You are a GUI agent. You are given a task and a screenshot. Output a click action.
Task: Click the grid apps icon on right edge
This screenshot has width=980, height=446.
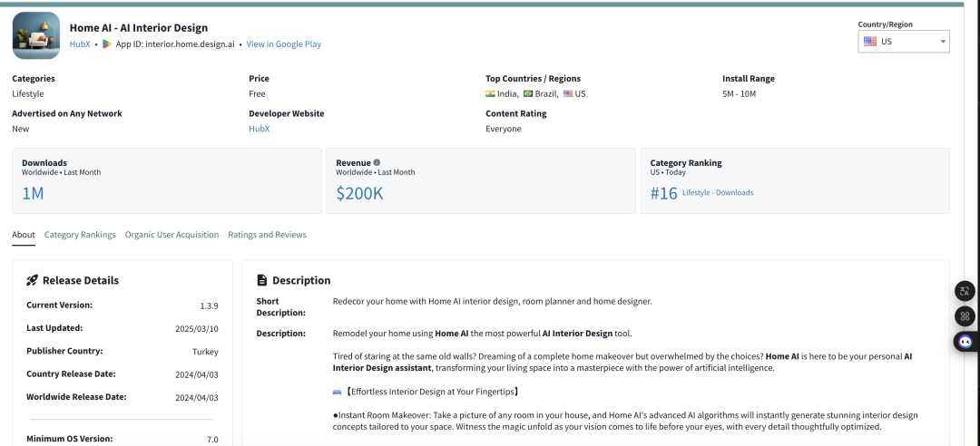[x=965, y=316]
